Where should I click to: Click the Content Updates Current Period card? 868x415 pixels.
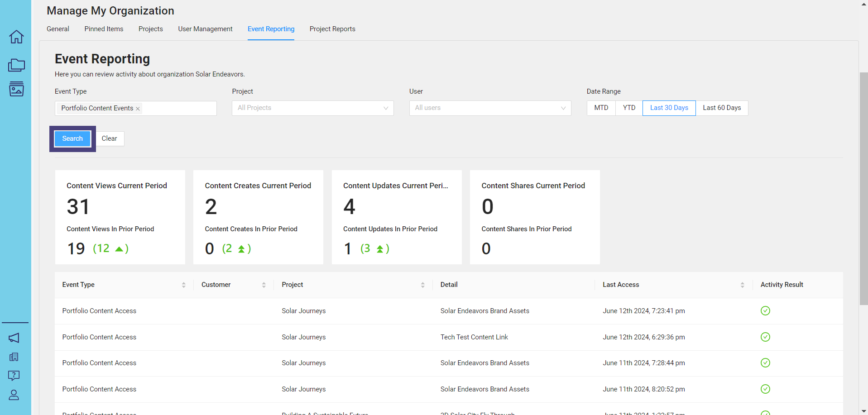tap(397, 217)
